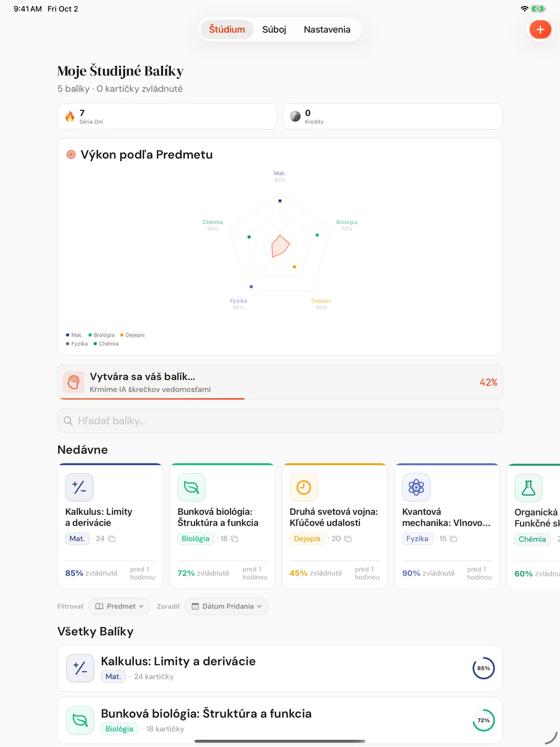Open the Nastavenia tab
Viewport: 560px width, 747px height.
pyautogui.click(x=327, y=30)
